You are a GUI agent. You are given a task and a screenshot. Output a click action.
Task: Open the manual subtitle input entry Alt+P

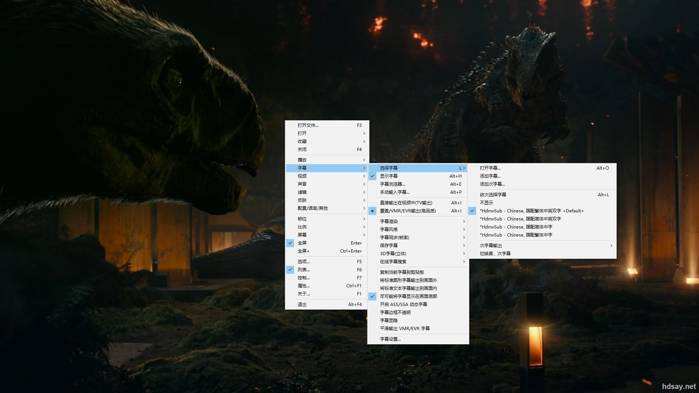(418, 192)
